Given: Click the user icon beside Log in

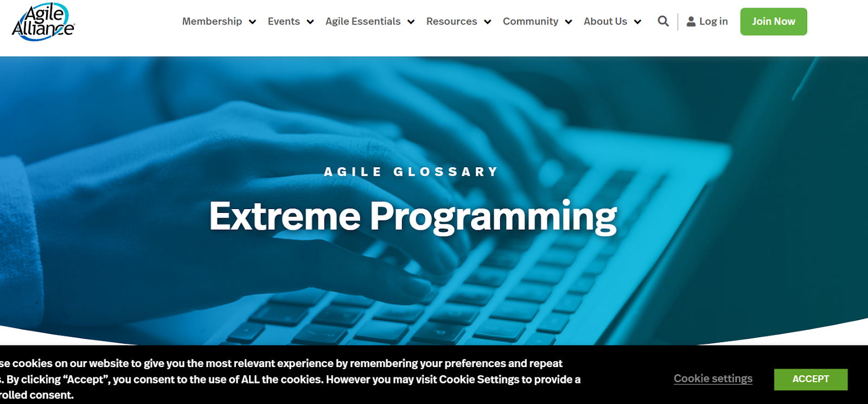Looking at the screenshot, I should [691, 21].
